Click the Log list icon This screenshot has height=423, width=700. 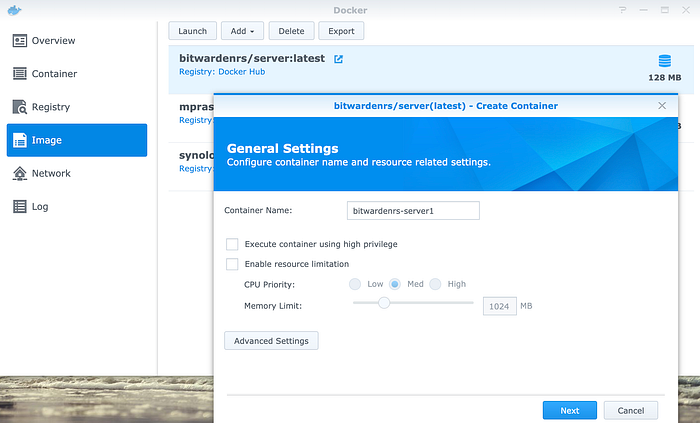[x=20, y=206]
